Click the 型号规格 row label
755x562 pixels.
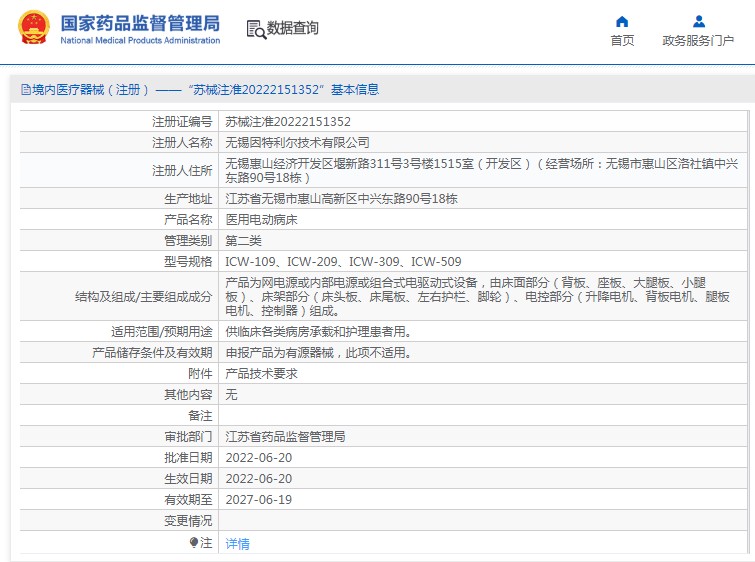pyautogui.click(x=188, y=261)
